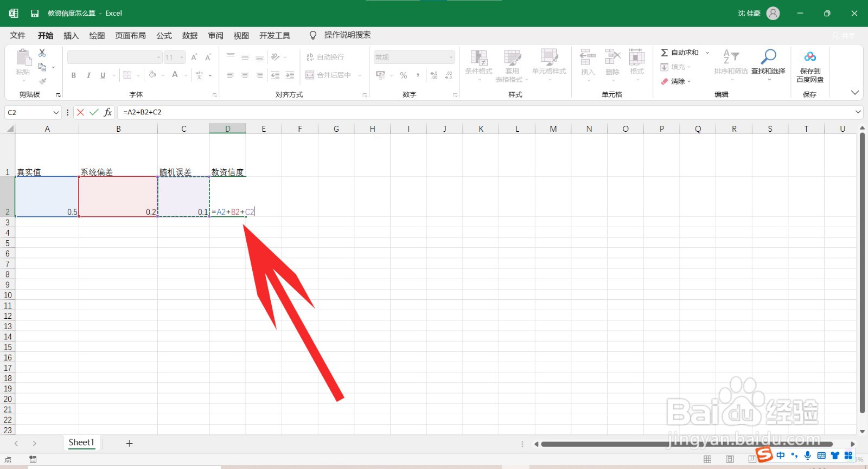Viewport: 868px width, 469px height.
Task: Click the Save icon in title bar
Action: click(x=35, y=14)
